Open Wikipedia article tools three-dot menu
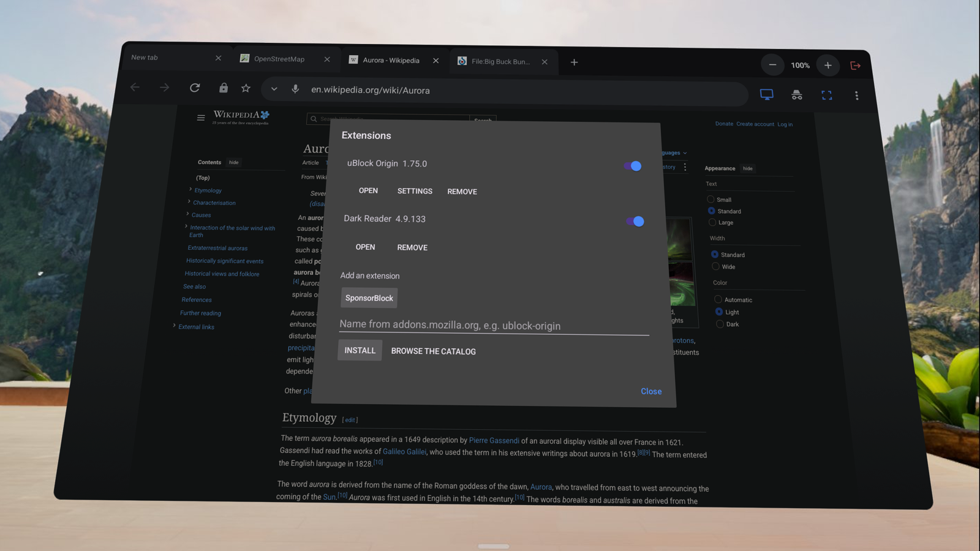 pos(685,167)
